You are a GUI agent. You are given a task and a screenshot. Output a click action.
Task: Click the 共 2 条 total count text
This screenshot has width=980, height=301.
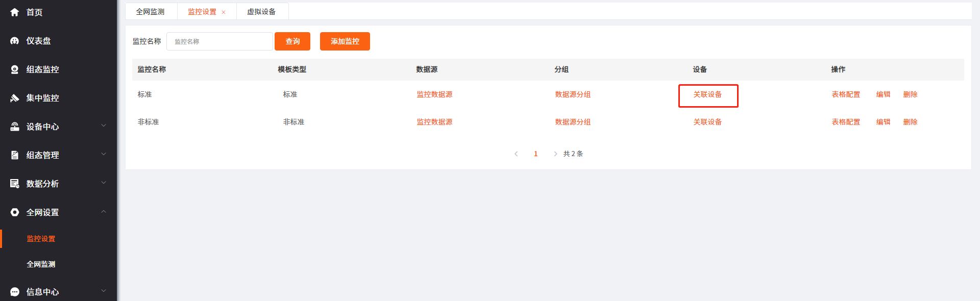[573, 154]
